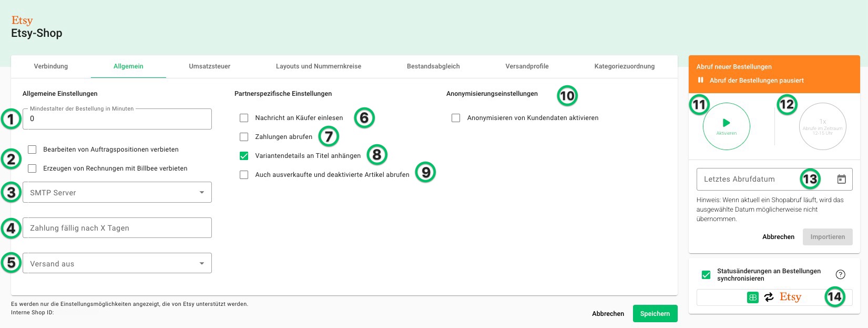868x328 pixels.
Task: Click the Zahlung fällig nach X Tagen field
Action: coord(117,228)
